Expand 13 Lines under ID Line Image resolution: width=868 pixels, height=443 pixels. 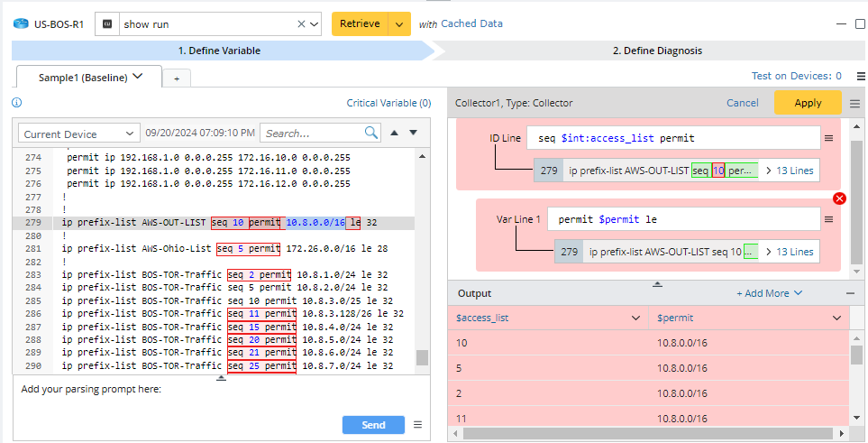click(789, 171)
